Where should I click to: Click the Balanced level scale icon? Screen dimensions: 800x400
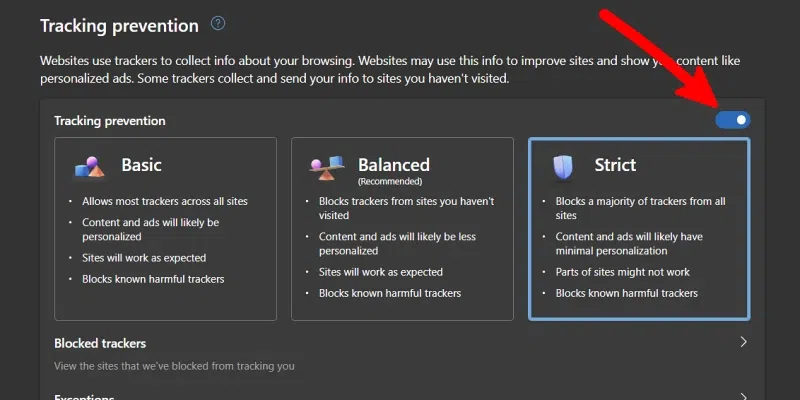(325, 167)
